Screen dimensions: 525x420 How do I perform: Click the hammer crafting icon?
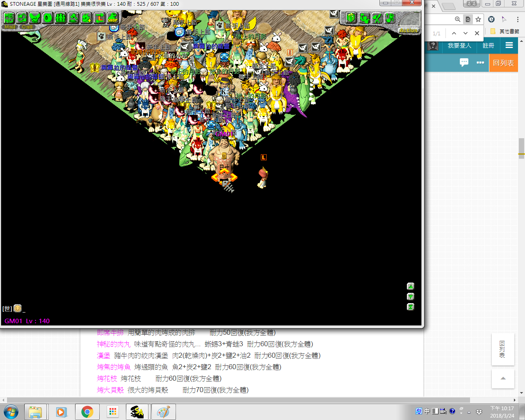[73, 18]
